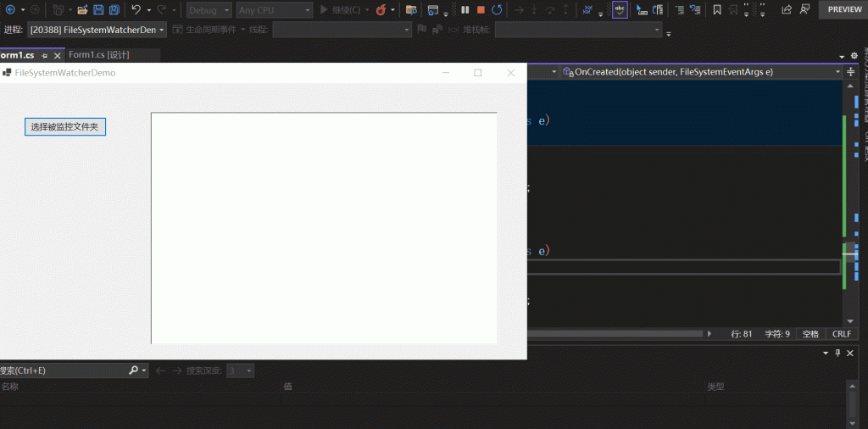Screen dimensions: 868x429
Task: Restart the debug session
Action: coord(497,10)
